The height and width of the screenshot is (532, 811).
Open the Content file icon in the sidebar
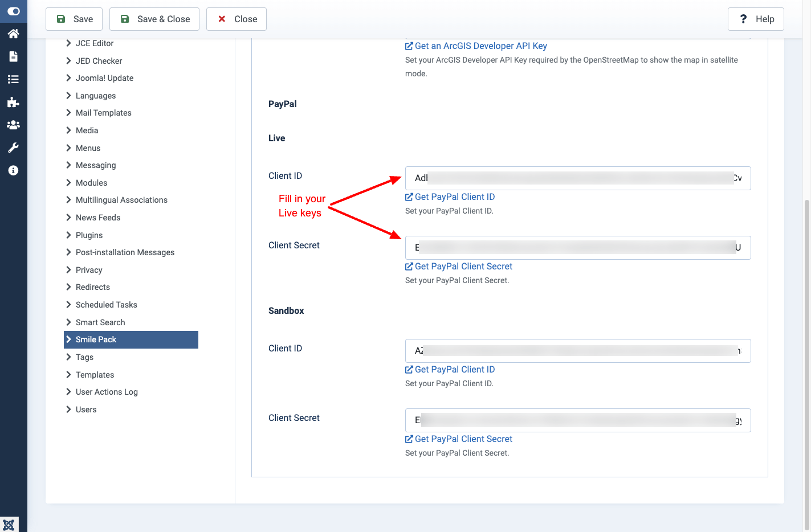tap(13, 56)
